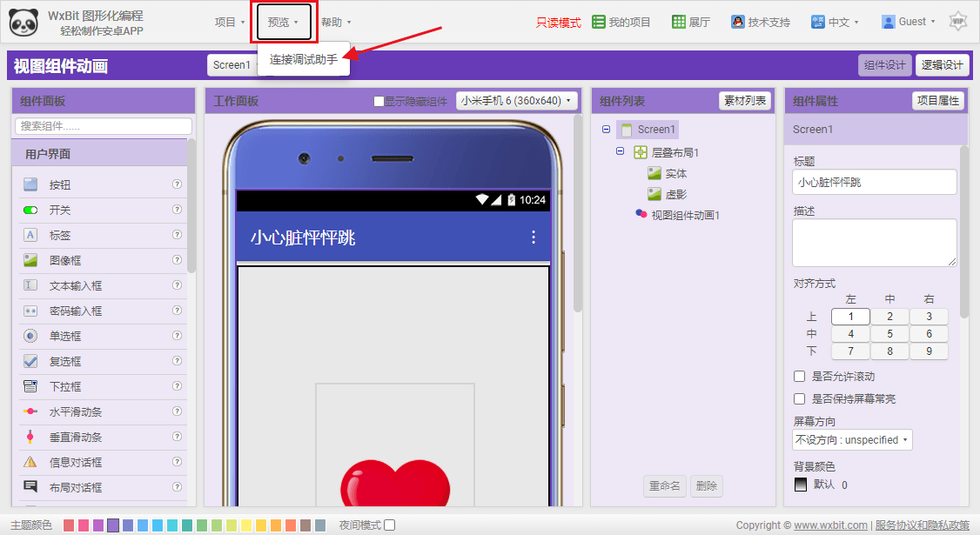Pick the blue-grey theme color swatch
The height and width of the screenshot is (535, 980).
320,525
